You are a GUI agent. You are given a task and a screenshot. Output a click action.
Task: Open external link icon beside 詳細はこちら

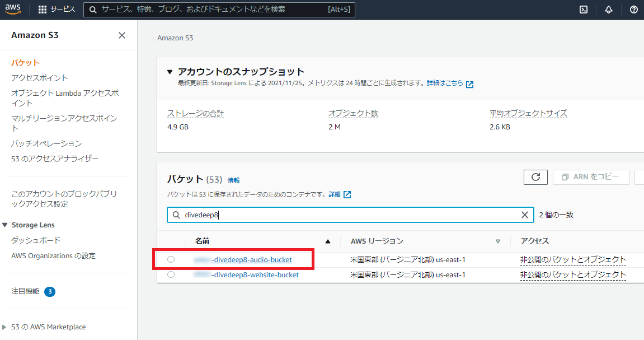coord(470,84)
